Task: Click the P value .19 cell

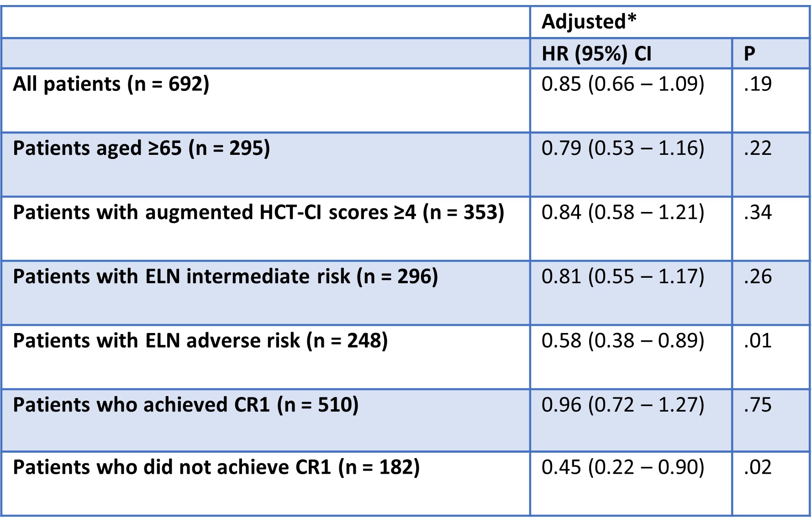Action: click(758, 84)
